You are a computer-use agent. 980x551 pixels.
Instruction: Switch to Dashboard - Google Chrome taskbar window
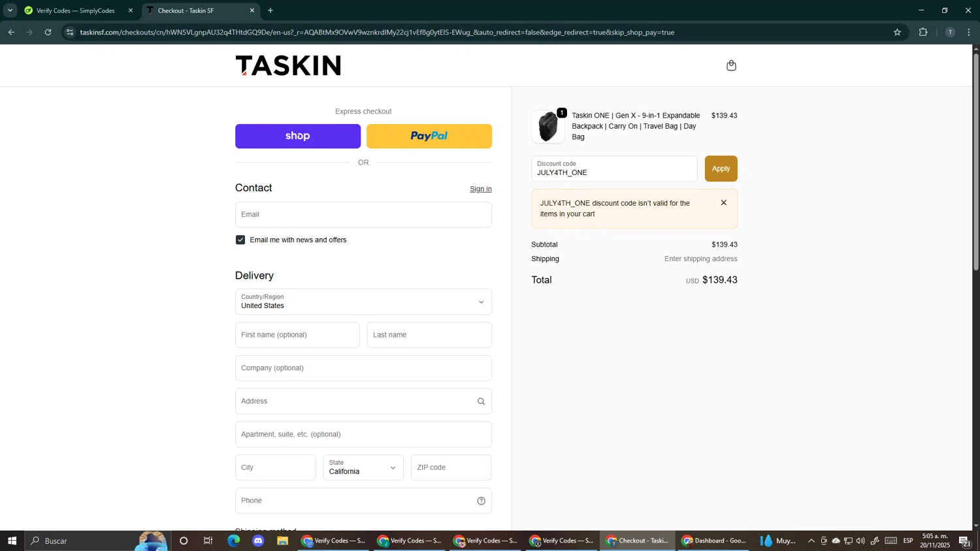(713, 541)
